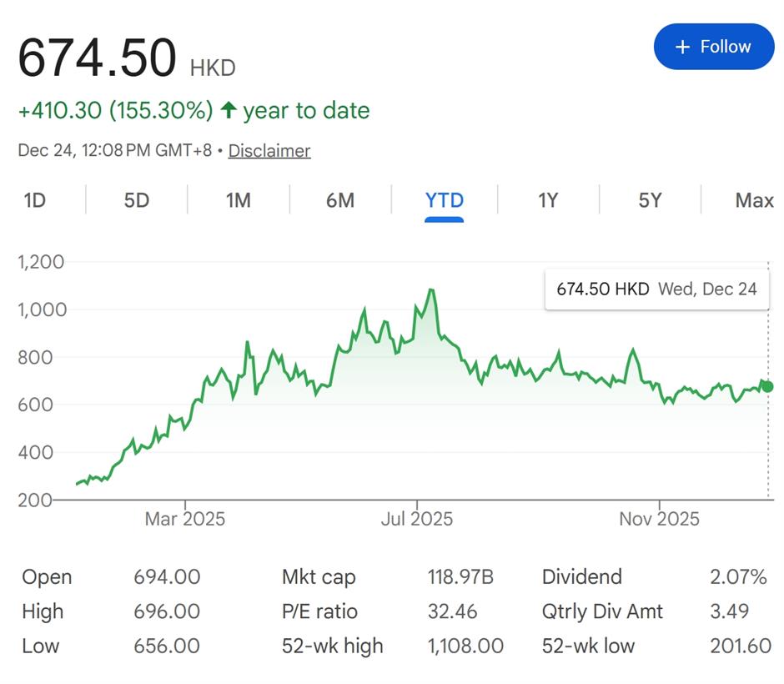Click the Mar 2025 axis label
The height and width of the screenshot is (684, 784).
(185, 519)
